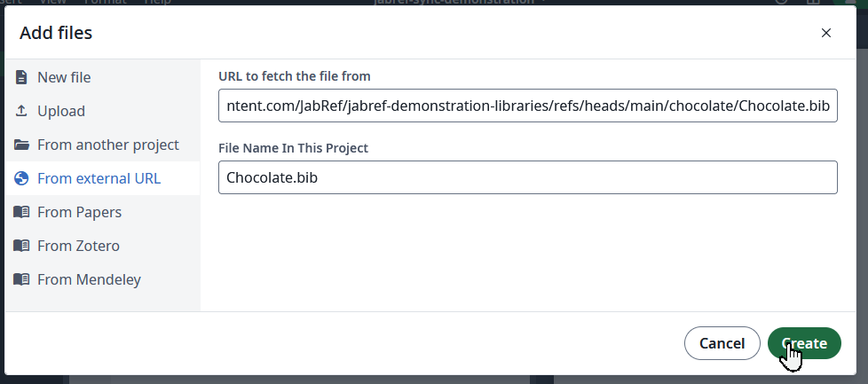Select the From another project label
Screen dimensions: 868x384
click(108, 145)
